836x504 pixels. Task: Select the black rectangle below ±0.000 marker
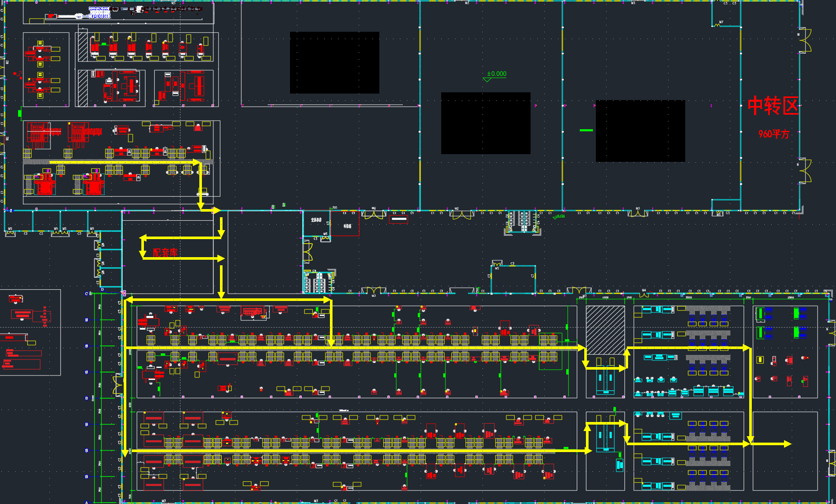[x=485, y=123]
